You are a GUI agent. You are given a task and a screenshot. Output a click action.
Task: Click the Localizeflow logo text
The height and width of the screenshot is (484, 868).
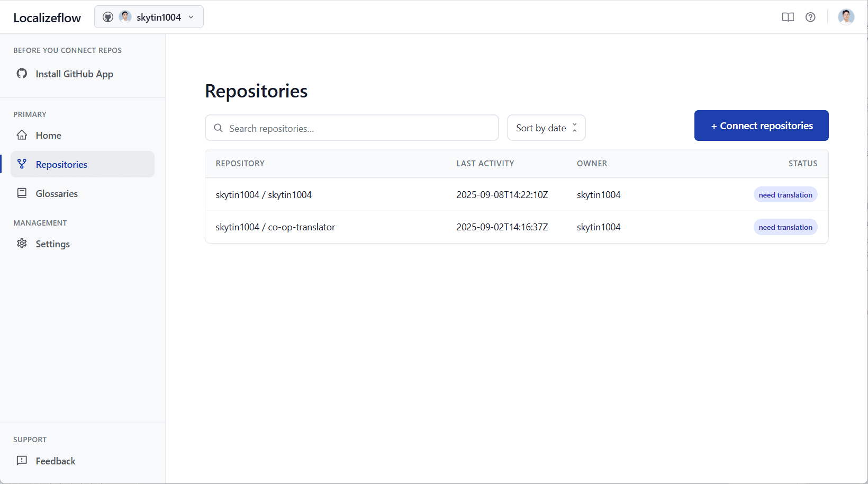click(47, 17)
